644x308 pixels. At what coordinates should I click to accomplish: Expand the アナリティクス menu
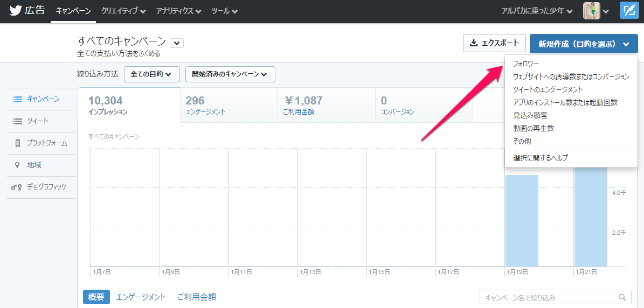pos(178,11)
